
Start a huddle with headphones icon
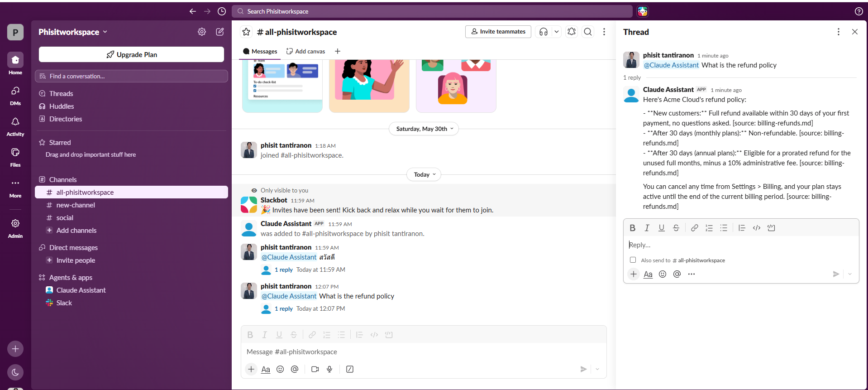click(544, 32)
